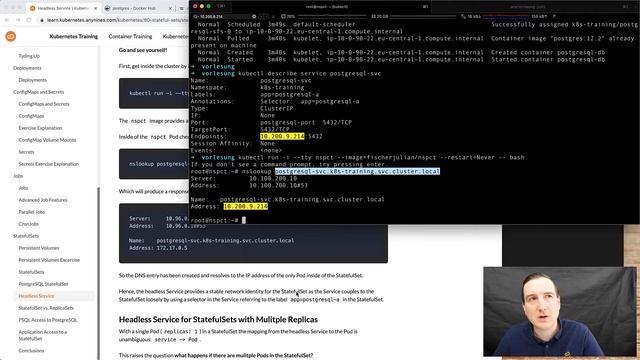Click selected postgresql-svc FQDN in terminal
This screenshot has width=640, height=360.
(x=358, y=171)
